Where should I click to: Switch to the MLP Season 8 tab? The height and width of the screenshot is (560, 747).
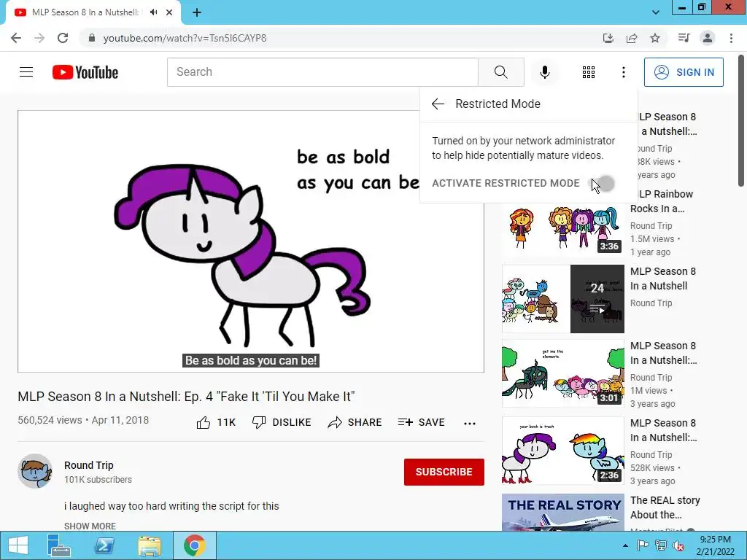click(85, 12)
